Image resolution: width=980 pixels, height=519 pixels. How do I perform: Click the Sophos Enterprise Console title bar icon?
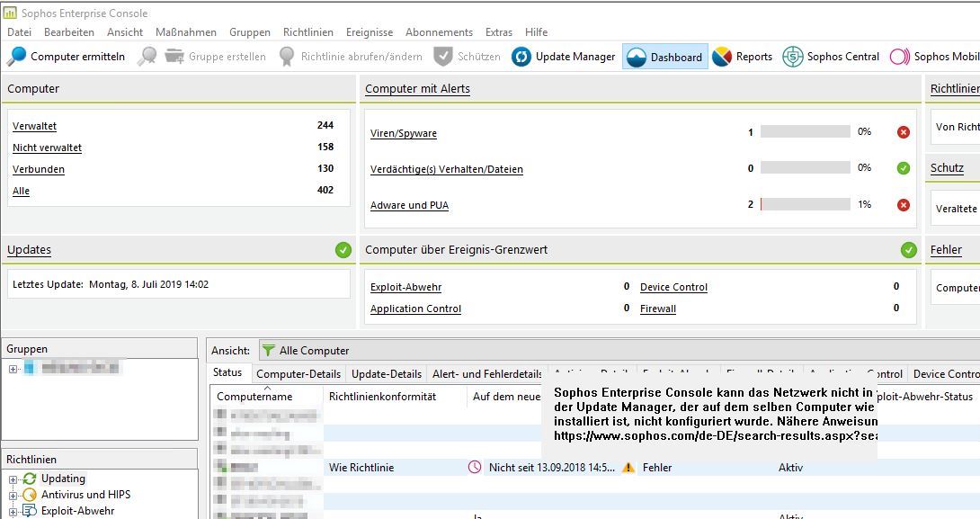click(x=10, y=13)
